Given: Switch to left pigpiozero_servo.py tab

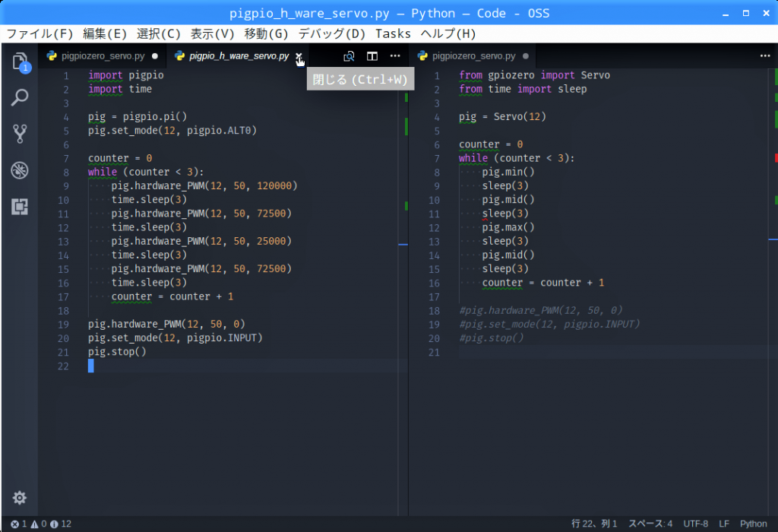Looking at the screenshot, I should point(103,56).
